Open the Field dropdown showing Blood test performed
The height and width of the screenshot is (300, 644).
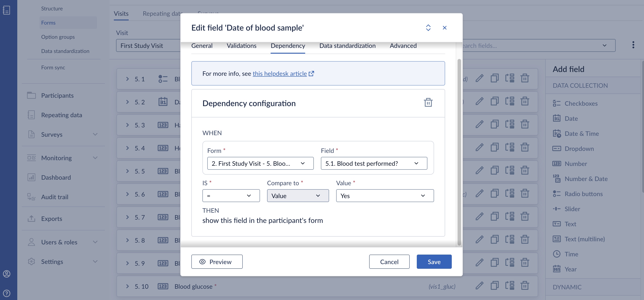[x=374, y=163]
